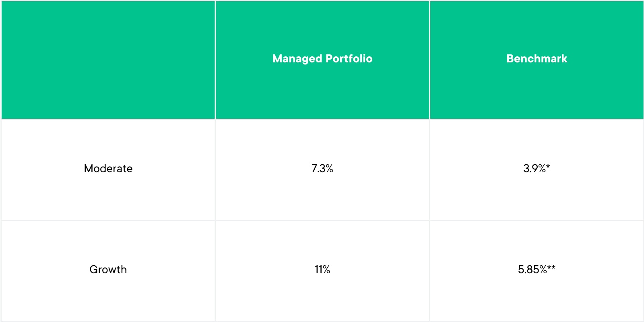Click the double asterisk after 5.85%
Image resolution: width=644 pixels, height=322 pixels.
pos(551,268)
